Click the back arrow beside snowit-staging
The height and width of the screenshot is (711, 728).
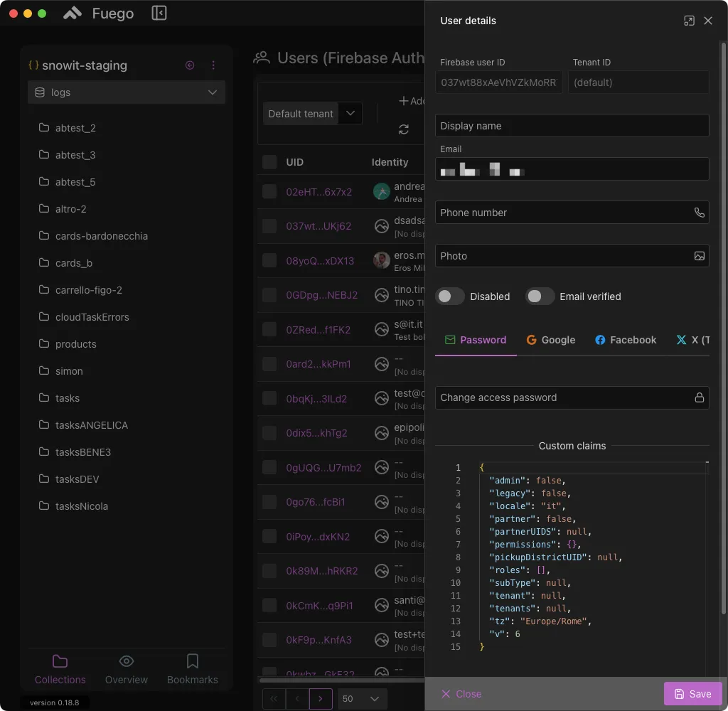pos(189,65)
